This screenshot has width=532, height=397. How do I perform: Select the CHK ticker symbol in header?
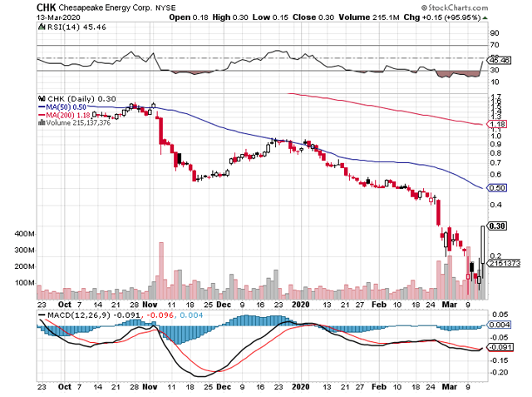[47, 7]
